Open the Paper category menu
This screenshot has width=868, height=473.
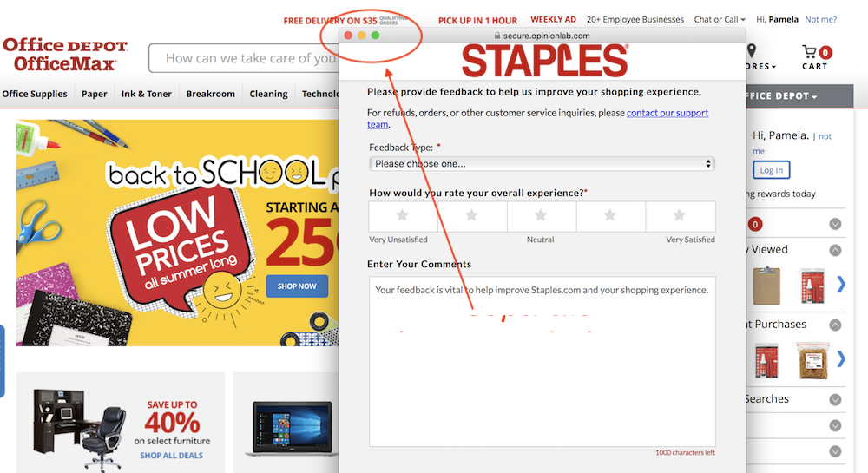94,94
